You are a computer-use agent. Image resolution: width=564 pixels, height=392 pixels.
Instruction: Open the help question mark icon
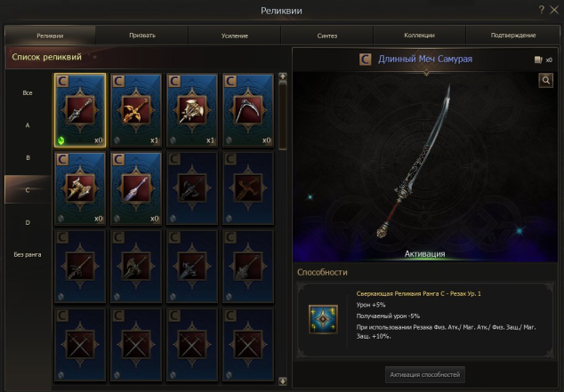click(x=542, y=10)
